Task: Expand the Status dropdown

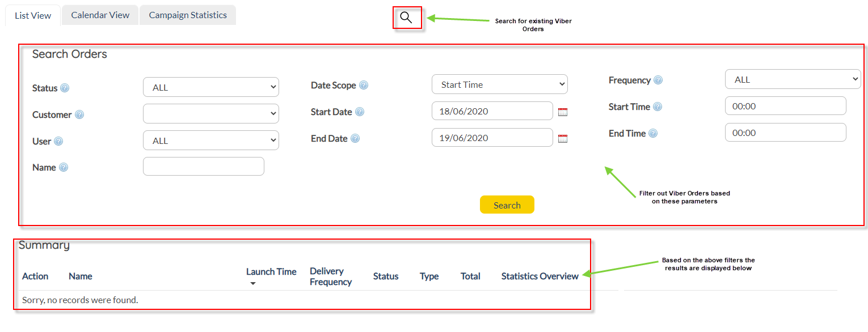Action: [x=210, y=87]
